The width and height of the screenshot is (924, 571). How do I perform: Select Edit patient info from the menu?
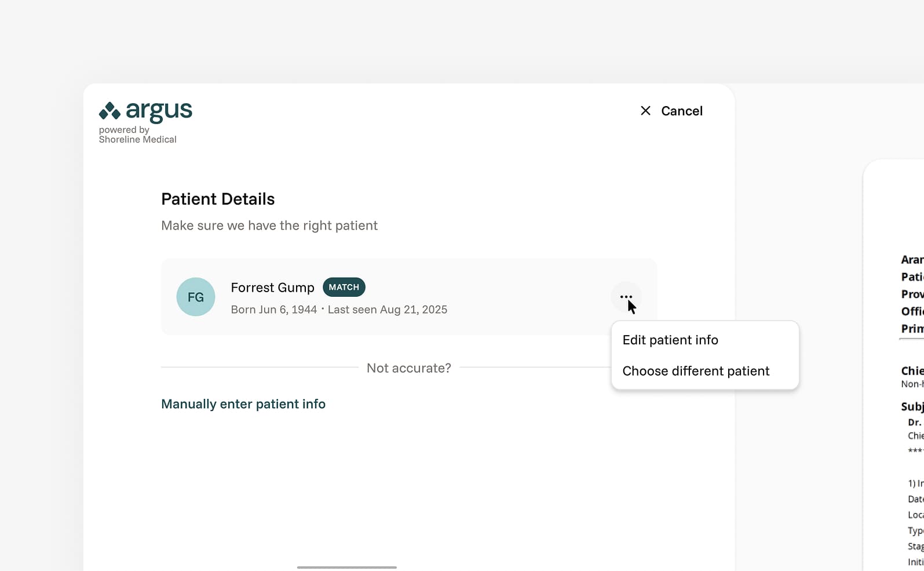pyautogui.click(x=670, y=340)
